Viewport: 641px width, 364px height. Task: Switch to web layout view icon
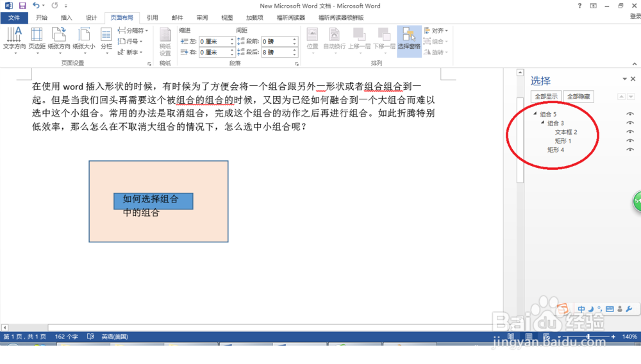(x=547, y=336)
